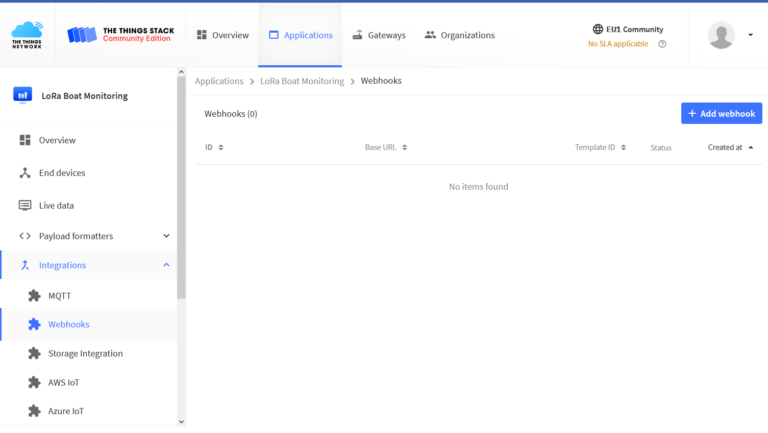Click the Add webhook button
768x433 pixels.
721,114
